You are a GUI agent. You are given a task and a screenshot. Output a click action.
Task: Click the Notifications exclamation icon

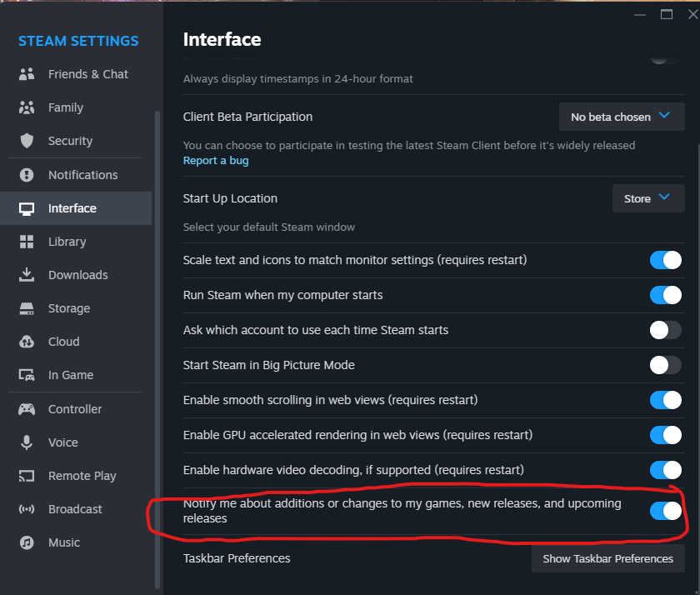point(27,175)
